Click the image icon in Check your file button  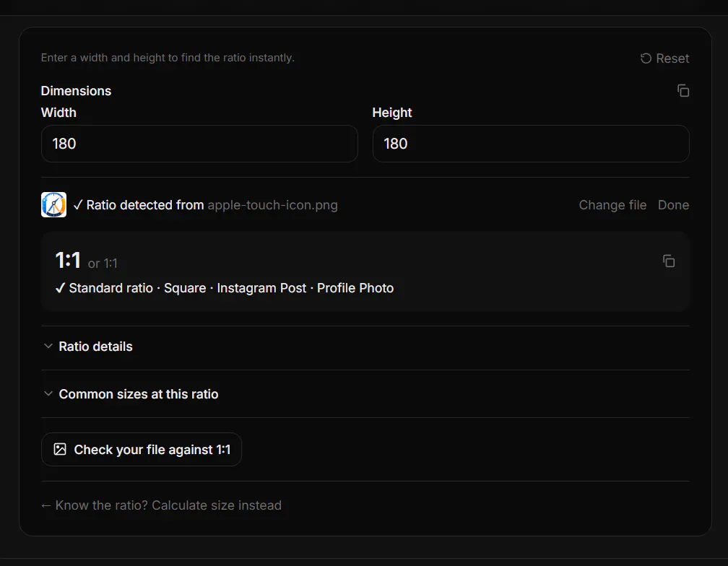tap(60, 449)
